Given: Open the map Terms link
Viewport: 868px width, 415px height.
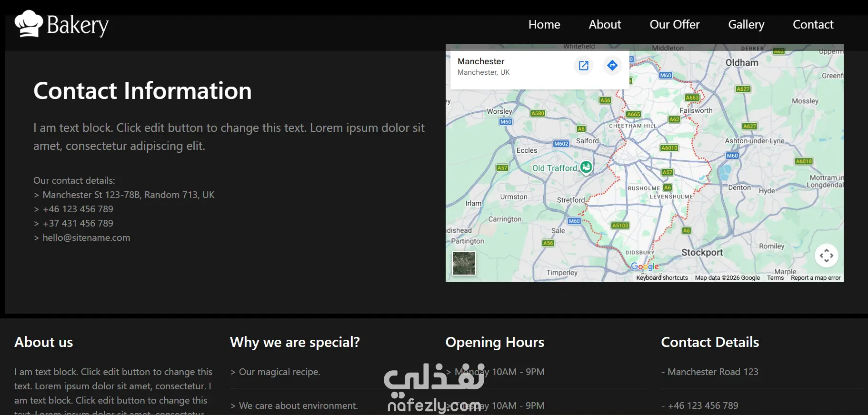Looking at the screenshot, I should click(775, 278).
